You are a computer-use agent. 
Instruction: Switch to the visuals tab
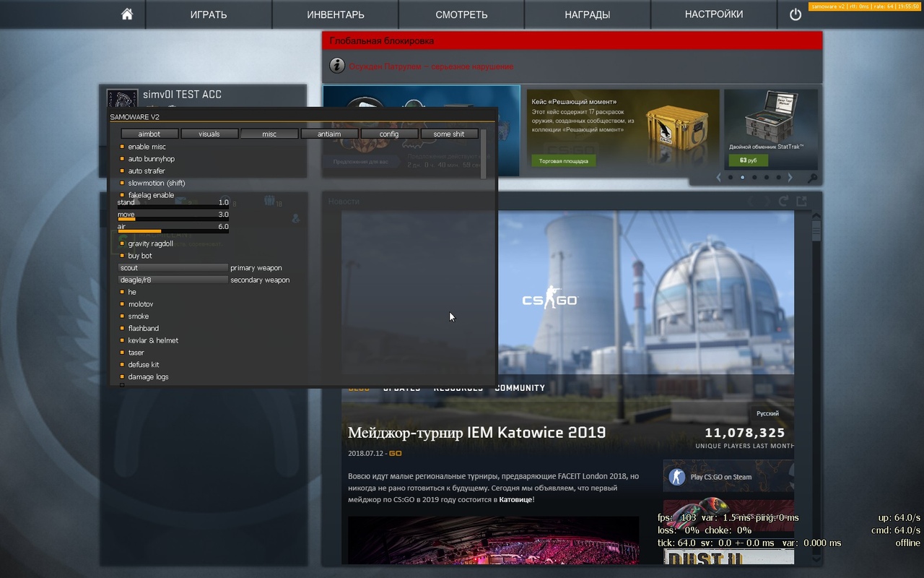(x=209, y=134)
